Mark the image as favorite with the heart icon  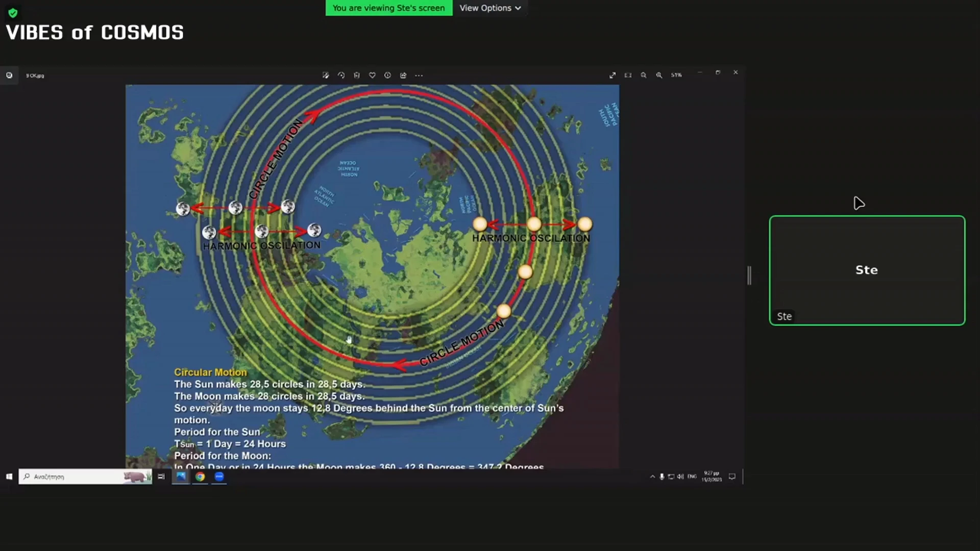pyautogui.click(x=372, y=76)
